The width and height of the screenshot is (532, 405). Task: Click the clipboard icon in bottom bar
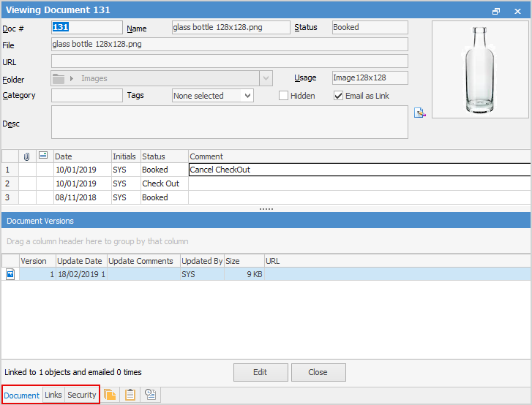point(130,395)
